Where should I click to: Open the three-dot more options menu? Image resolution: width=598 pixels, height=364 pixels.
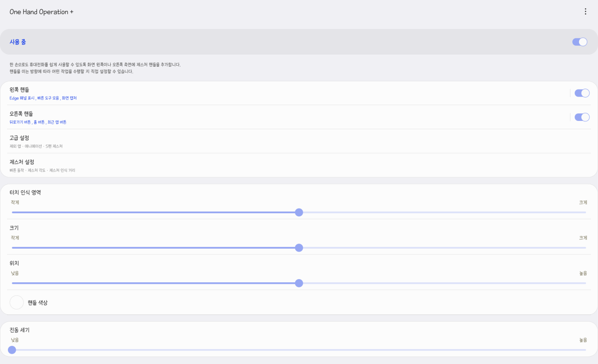coord(585,12)
